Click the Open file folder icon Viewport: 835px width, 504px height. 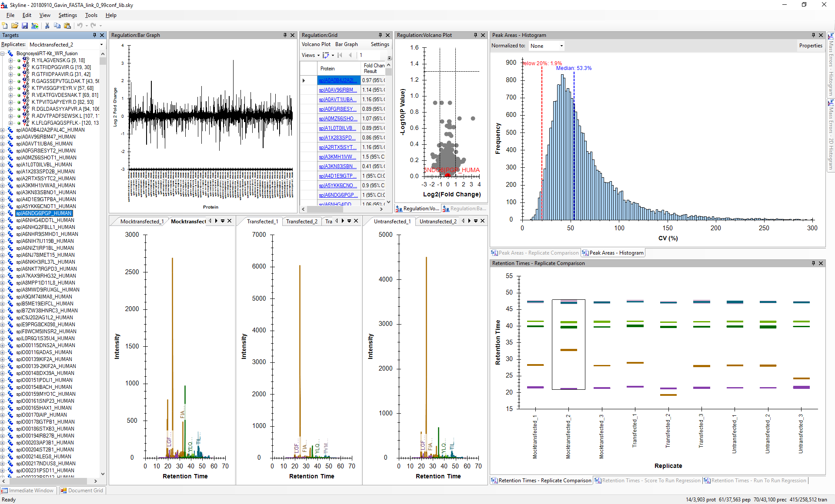coord(15,26)
